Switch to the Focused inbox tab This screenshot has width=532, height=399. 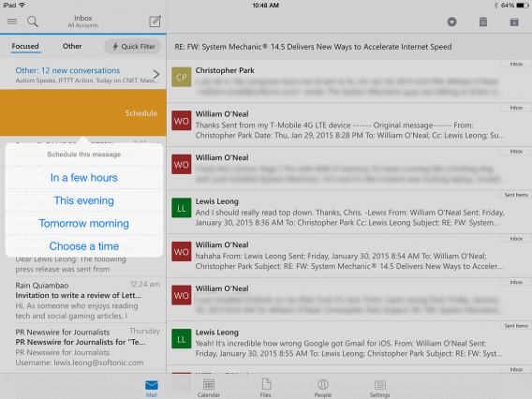coord(25,46)
